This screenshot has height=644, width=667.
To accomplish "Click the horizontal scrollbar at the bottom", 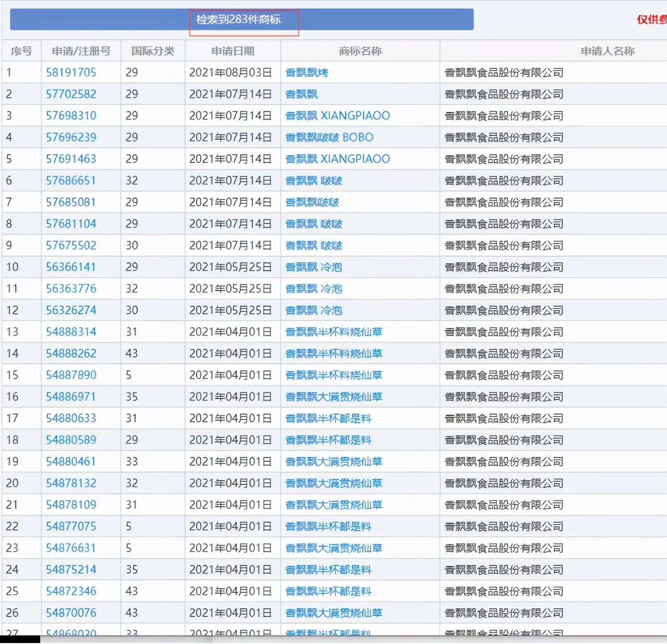I will pyautogui.click(x=125, y=640).
